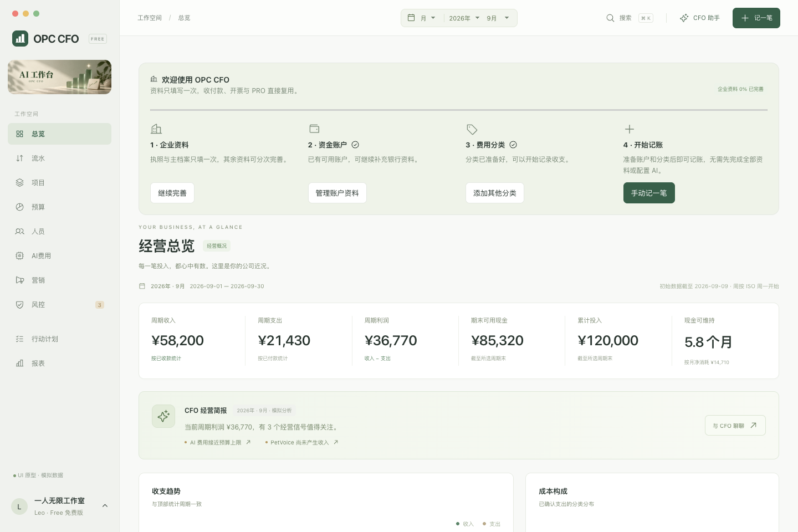Click the 添加其他分类 button

(495, 193)
